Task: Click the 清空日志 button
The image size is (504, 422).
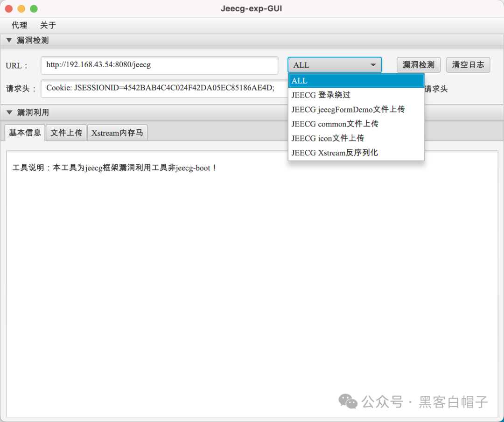Action: (x=468, y=65)
